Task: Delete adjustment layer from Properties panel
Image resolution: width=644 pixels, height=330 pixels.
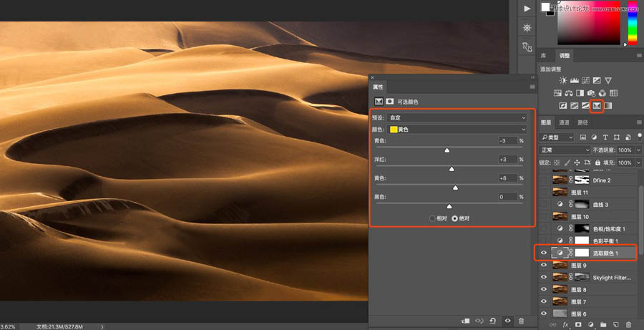Action: pyautogui.click(x=521, y=321)
